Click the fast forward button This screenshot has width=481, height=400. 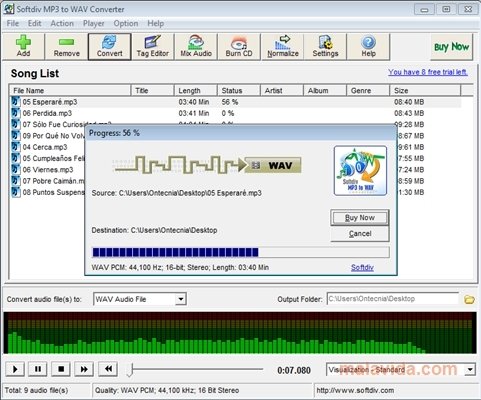pos(84,369)
